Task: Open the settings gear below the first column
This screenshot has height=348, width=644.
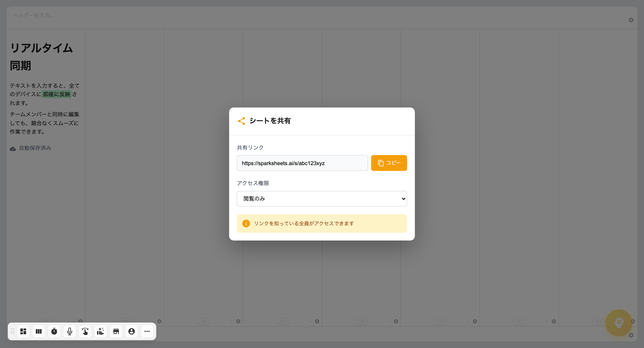Action: [80, 321]
